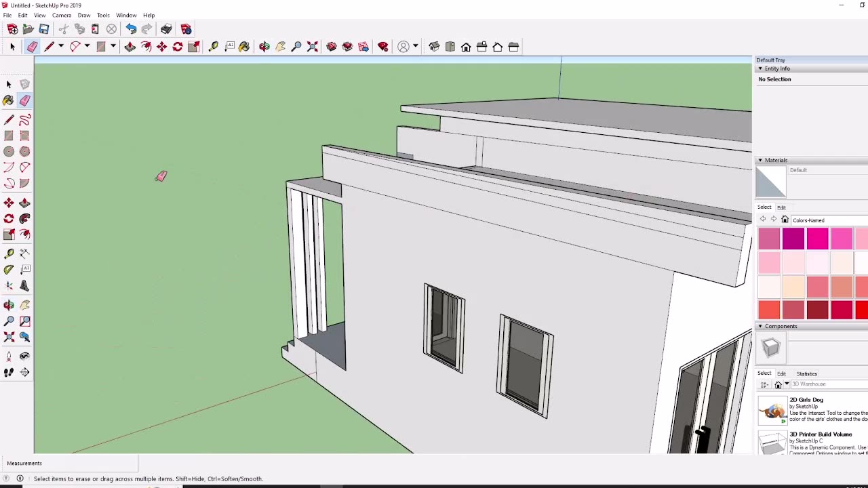
Task: Open Line tool dropdown arrow
Action: [x=60, y=47]
